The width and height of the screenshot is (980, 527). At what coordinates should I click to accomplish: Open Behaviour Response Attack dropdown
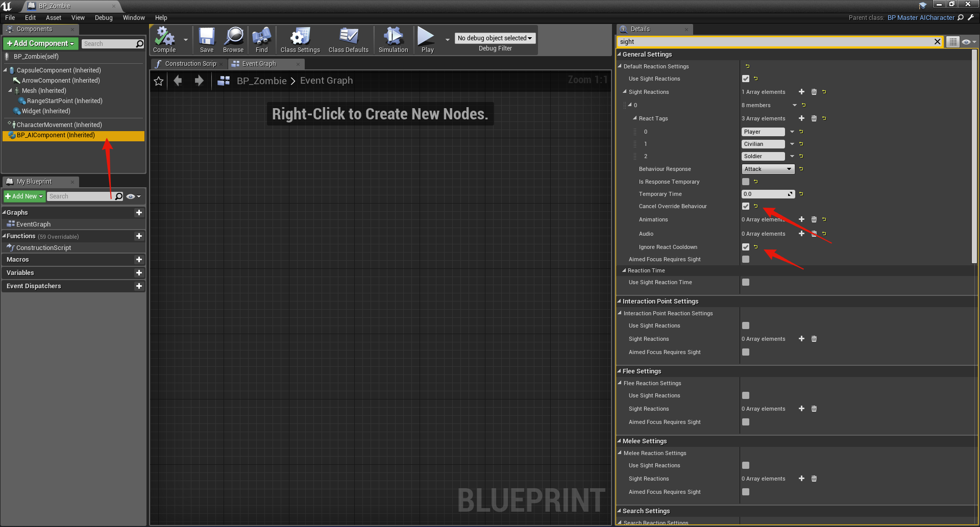(768, 169)
